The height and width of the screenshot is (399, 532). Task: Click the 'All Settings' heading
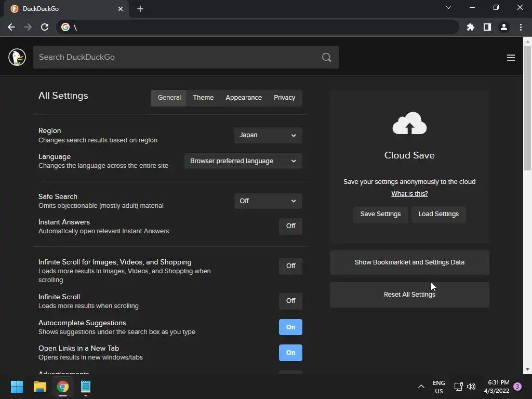[63, 96]
